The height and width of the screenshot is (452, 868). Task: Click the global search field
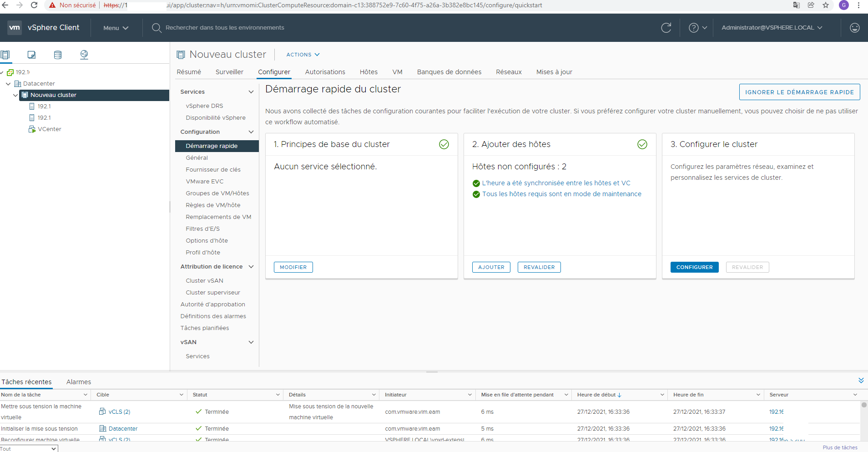point(225,28)
